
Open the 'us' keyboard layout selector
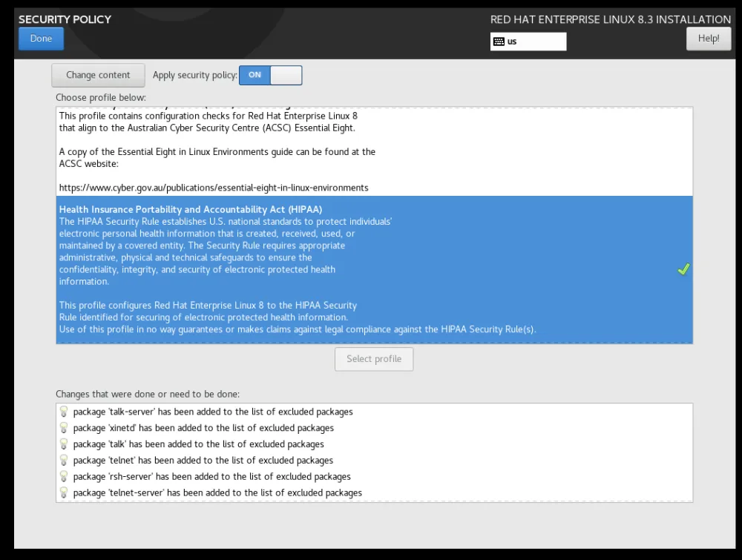click(x=528, y=42)
